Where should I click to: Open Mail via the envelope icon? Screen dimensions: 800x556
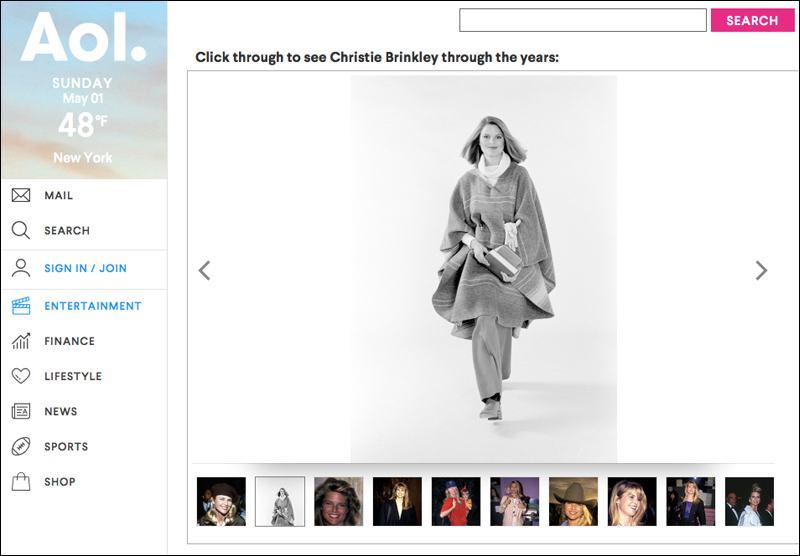tap(21, 196)
